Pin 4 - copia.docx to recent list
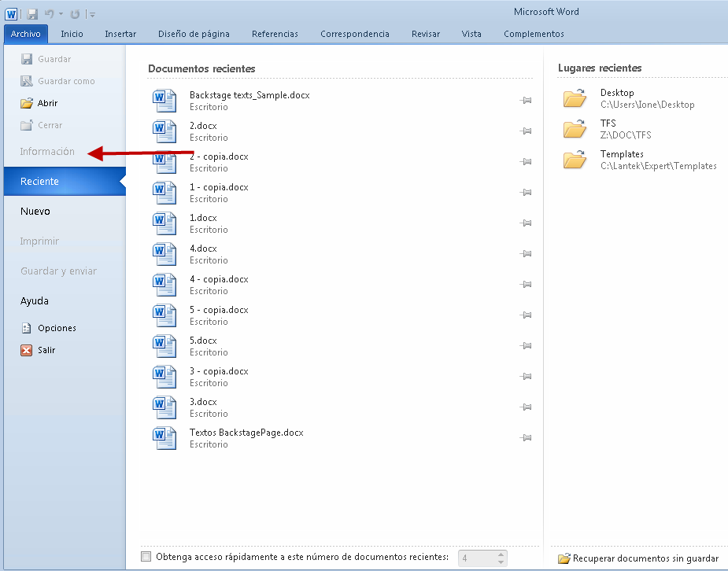 click(x=526, y=284)
